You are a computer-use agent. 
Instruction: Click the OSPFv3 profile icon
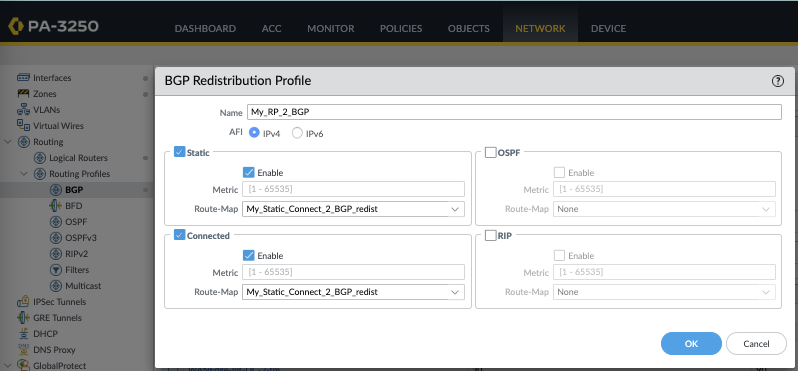(x=56, y=238)
